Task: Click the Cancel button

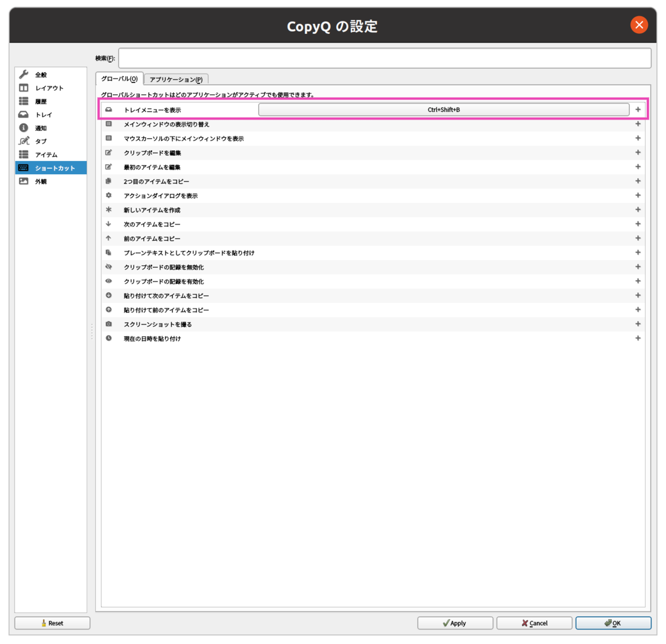Action: 534,623
